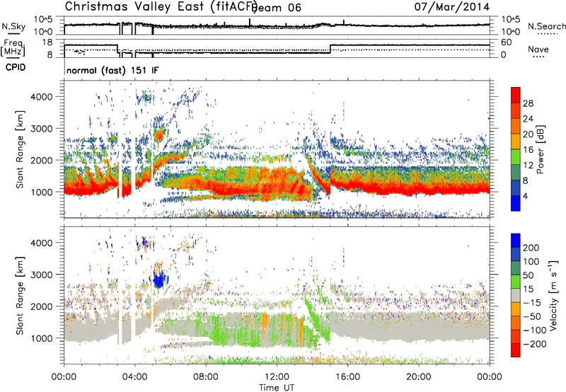Click the light green 12-16 dB power swatch
This screenshot has width=566, height=392.
pyautogui.click(x=516, y=156)
